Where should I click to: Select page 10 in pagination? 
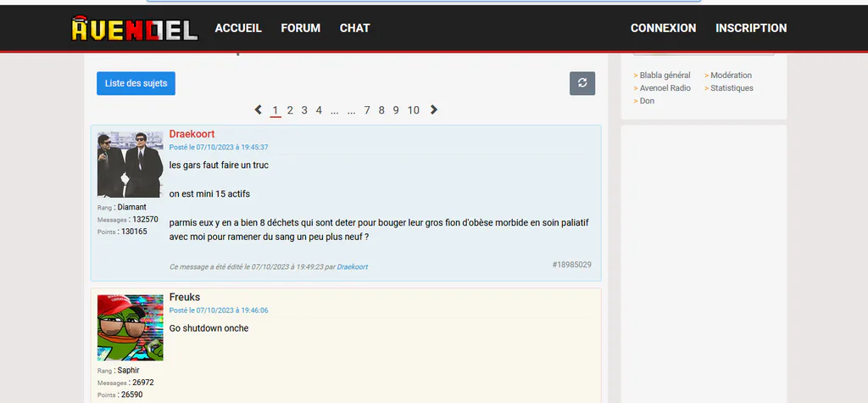coord(414,110)
